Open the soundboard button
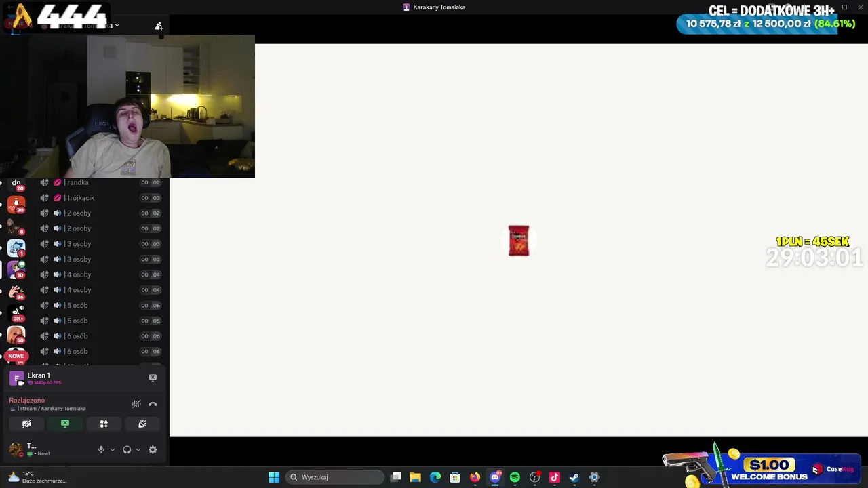This screenshot has width=868, height=488. pyautogui.click(x=142, y=424)
